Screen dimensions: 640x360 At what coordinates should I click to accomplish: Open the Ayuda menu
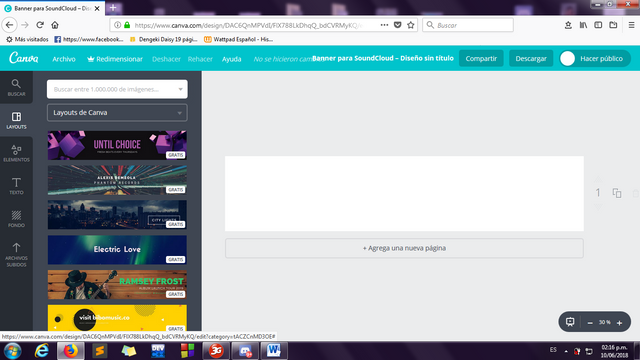(231, 59)
